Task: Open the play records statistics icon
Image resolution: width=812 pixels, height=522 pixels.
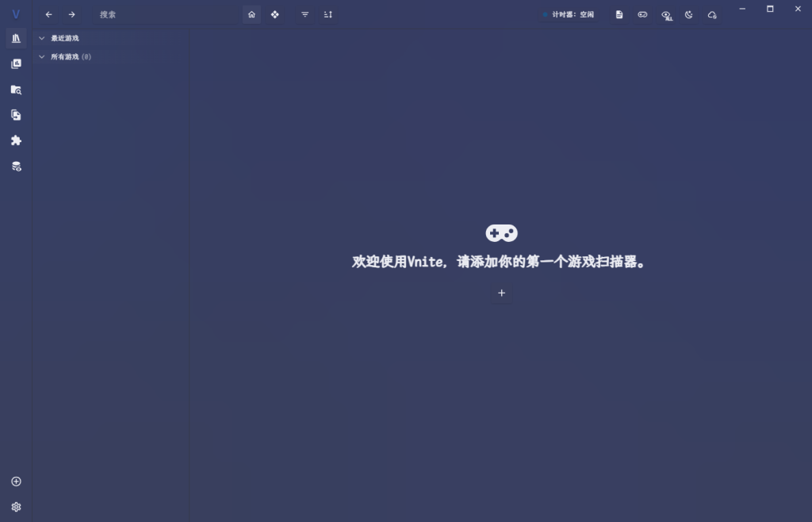Action: (16, 63)
